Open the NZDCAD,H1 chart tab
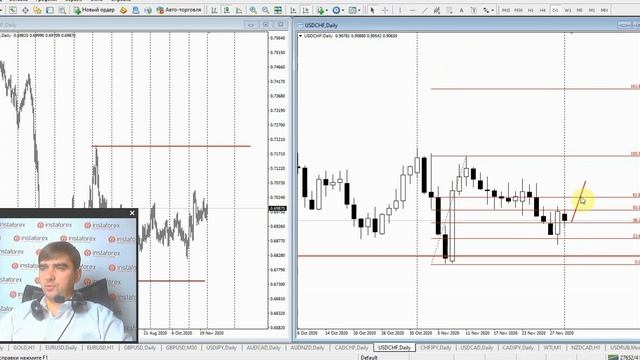The image size is (640, 360). pos(585,348)
